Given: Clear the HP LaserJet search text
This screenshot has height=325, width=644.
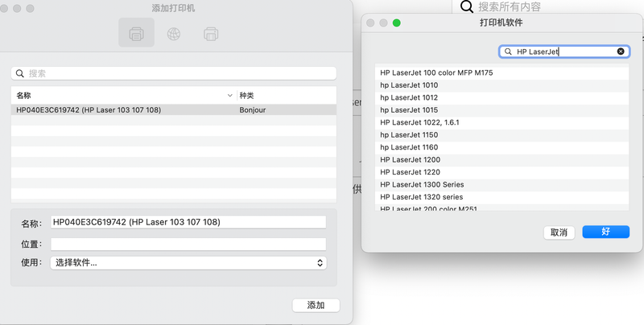Looking at the screenshot, I should [621, 51].
